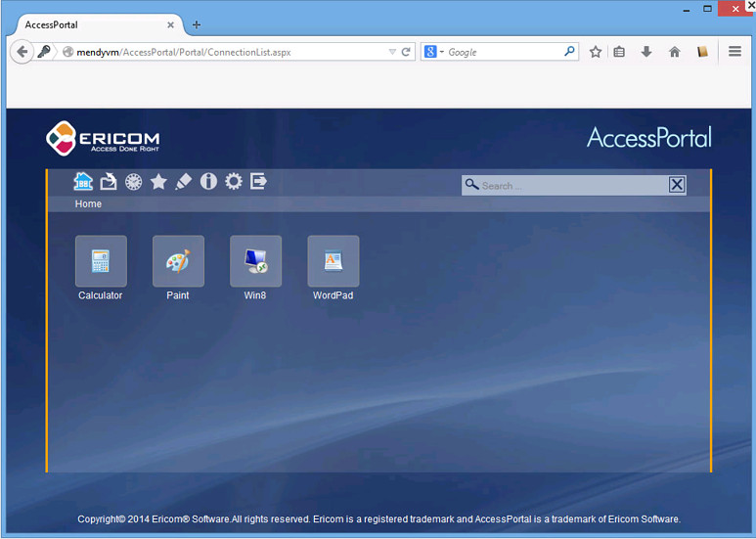Click the address bar URL

click(184, 52)
